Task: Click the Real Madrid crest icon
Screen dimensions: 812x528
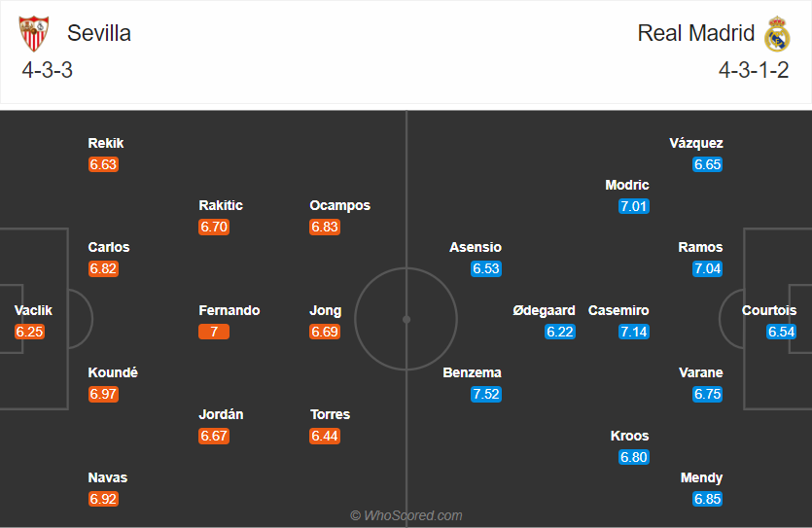Action: point(777,34)
